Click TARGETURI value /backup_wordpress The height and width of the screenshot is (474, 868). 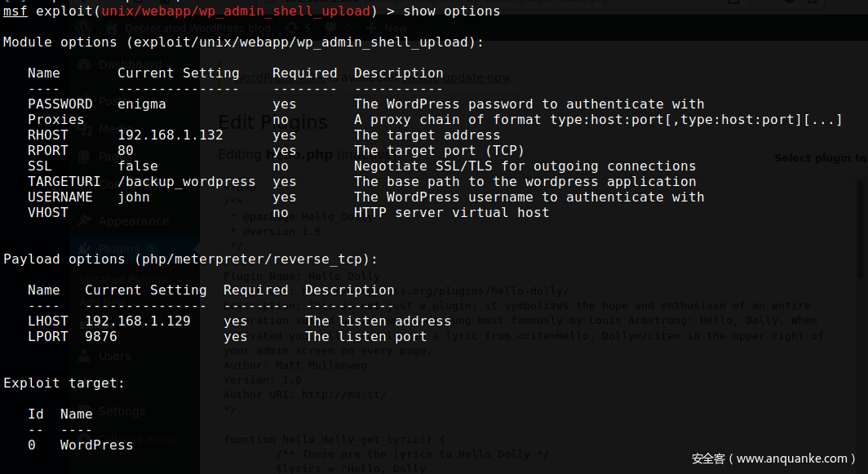(x=187, y=182)
